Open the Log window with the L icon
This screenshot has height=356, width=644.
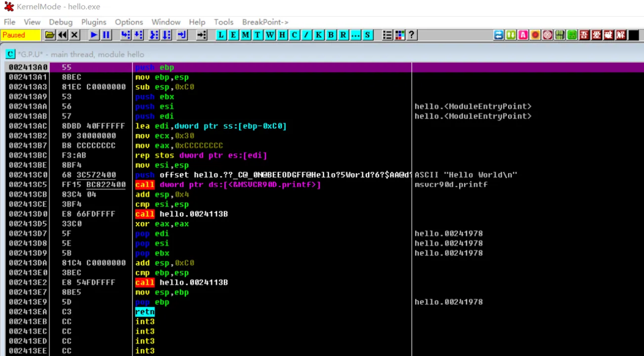coord(221,35)
